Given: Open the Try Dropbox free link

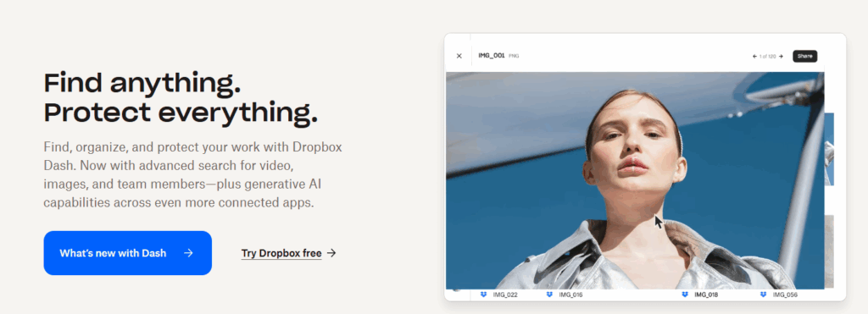Looking at the screenshot, I should tap(288, 253).
